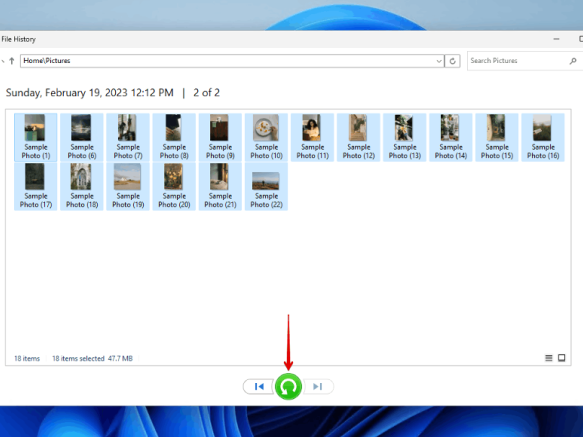Click the Home\Pictures address field
The width and height of the screenshot is (583, 437).
(x=228, y=61)
